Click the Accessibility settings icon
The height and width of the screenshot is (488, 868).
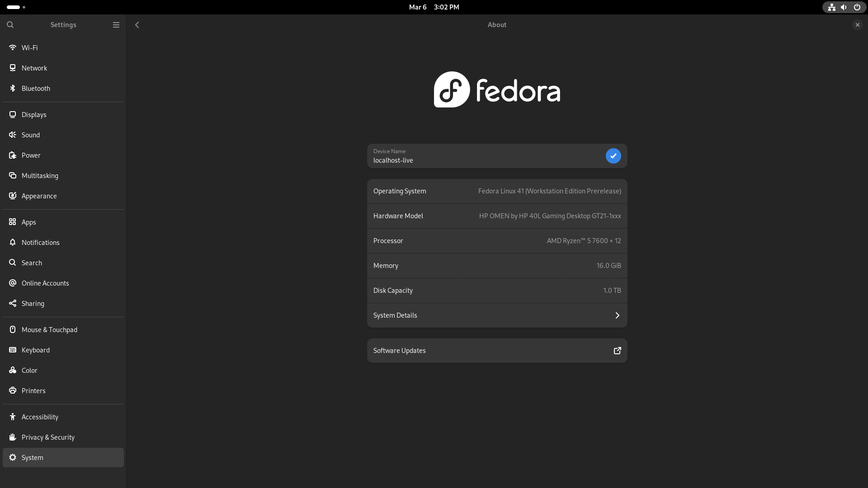[x=13, y=417]
